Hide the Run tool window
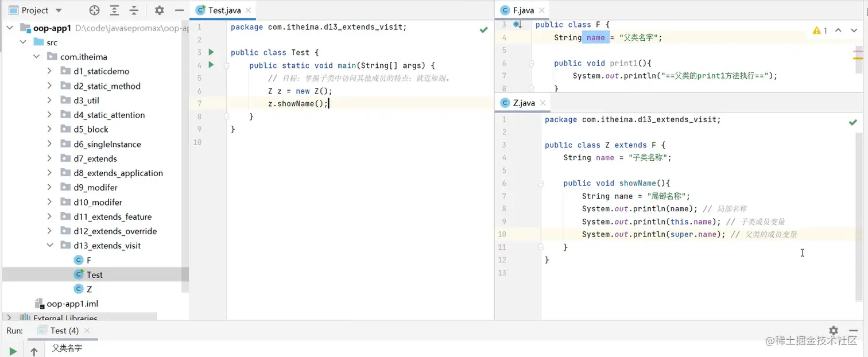868x357 pixels. pos(853,331)
